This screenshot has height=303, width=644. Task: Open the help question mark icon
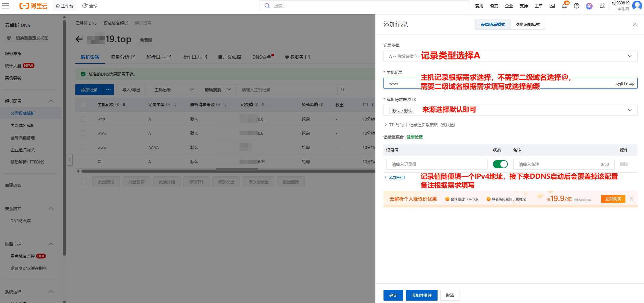(576, 6)
